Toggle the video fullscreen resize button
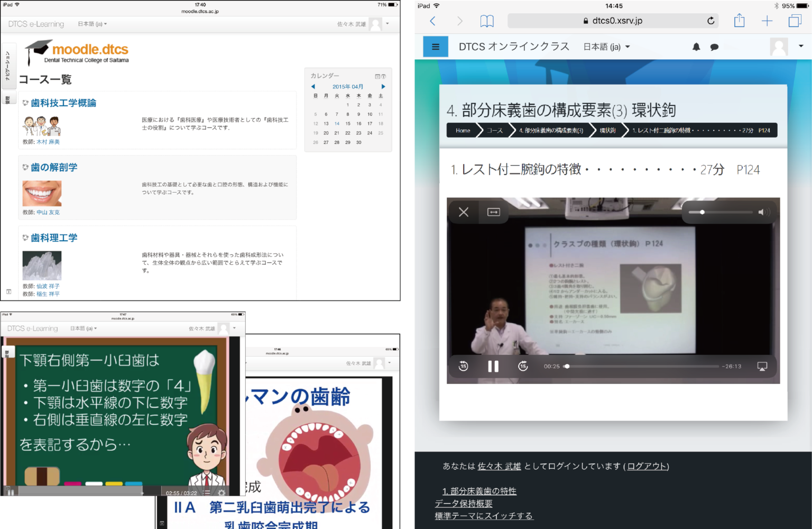Image resolution: width=812 pixels, height=529 pixels. [x=493, y=212]
